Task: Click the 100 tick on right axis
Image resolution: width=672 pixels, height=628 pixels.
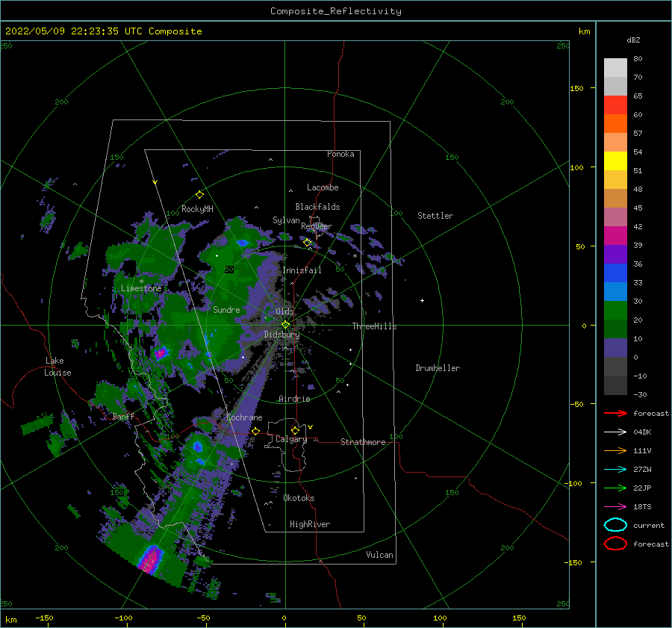Action: pos(576,167)
